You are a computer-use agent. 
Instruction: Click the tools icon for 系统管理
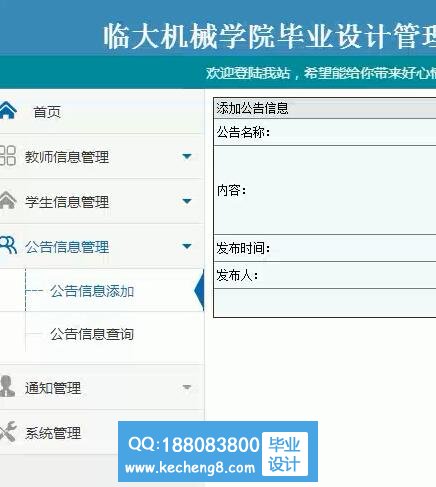(8, 431)
